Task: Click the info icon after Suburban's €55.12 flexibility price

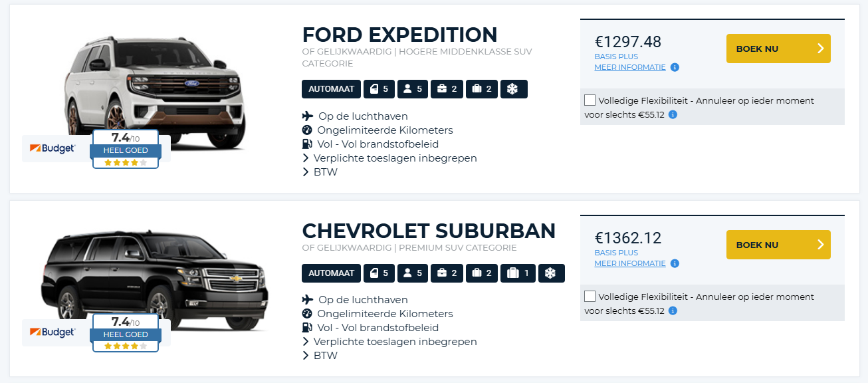Action: (x=673, y=311)
